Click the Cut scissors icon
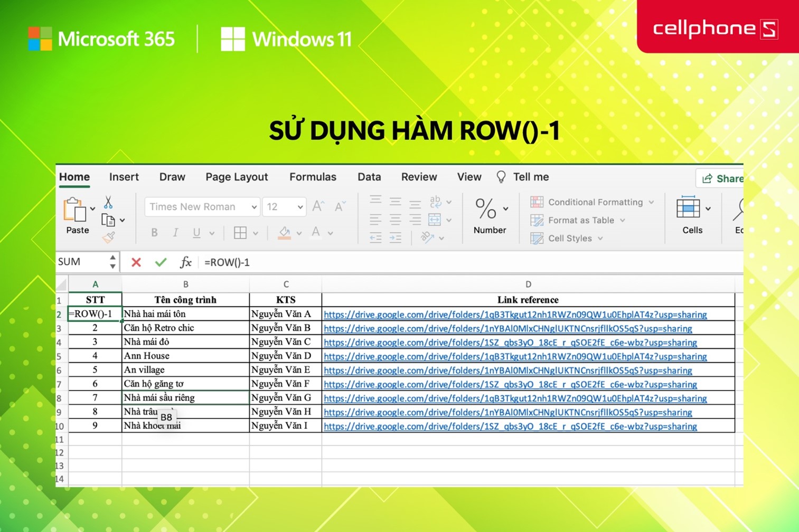The height and width of the screenshot is (532, 799). [x=108, y=202]
